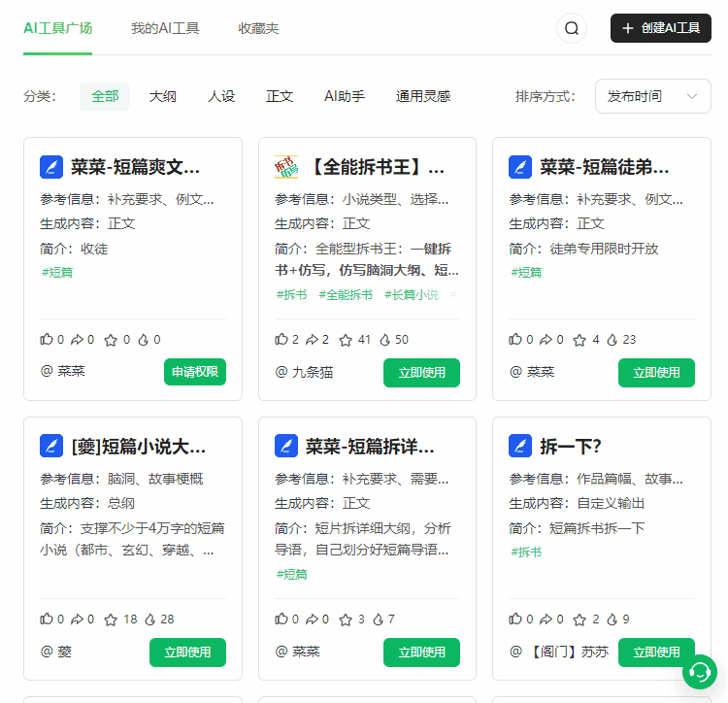Image resolution: width=728 pixels, height=703 pixels.
Task: Select the 全部 category filter
Action: (x=105, y=96)
